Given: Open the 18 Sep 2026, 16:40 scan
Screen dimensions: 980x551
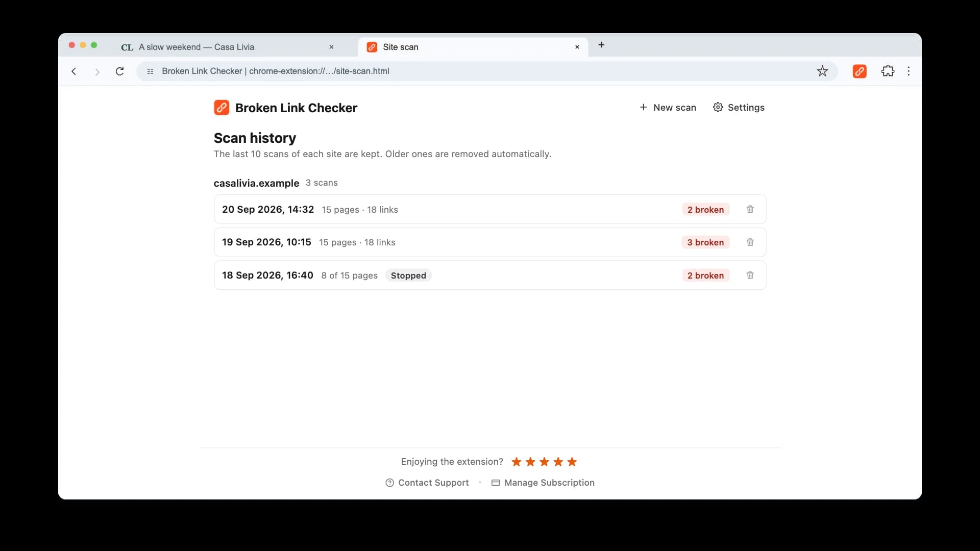Looking at the screenshot, I should 490,275.
